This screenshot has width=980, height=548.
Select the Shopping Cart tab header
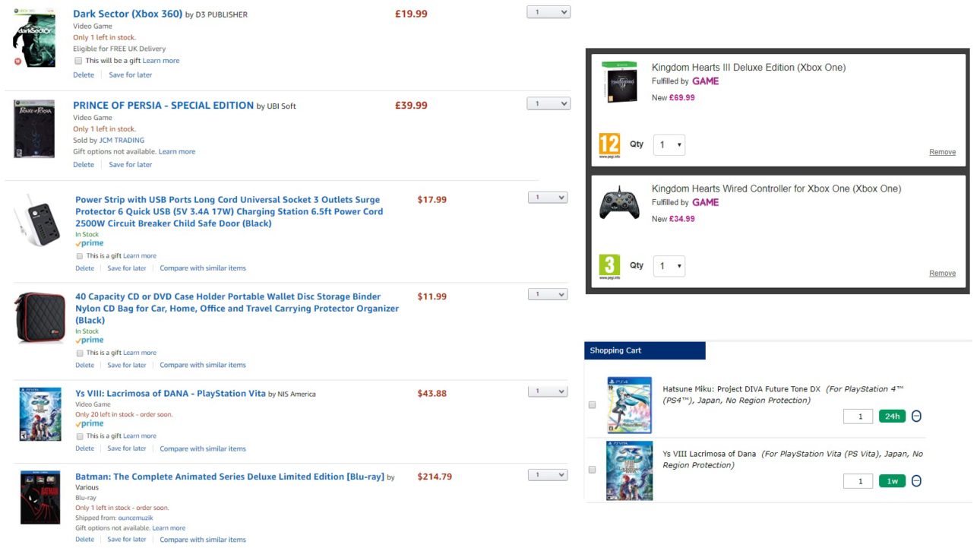point(645,350)
